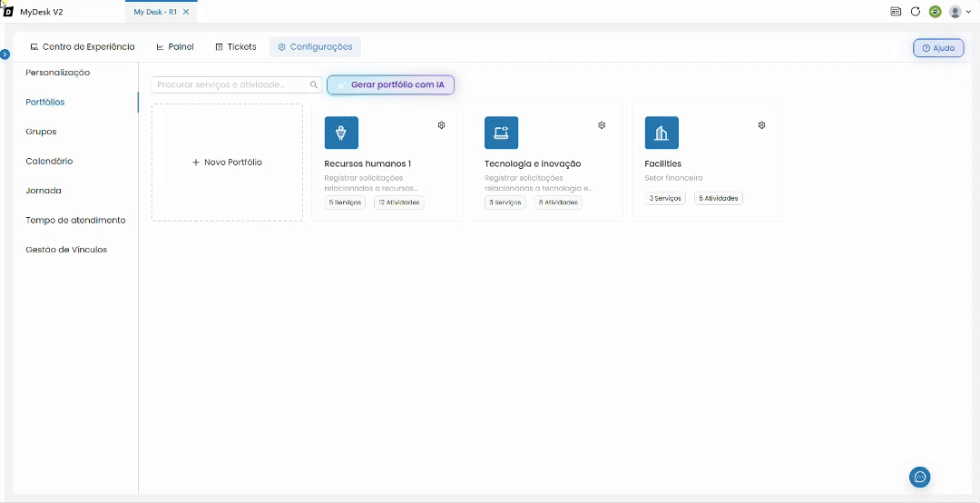This screenshot has height=503, width=980.
Task: Open Tempo de atendimento settings
Action: 75,221
